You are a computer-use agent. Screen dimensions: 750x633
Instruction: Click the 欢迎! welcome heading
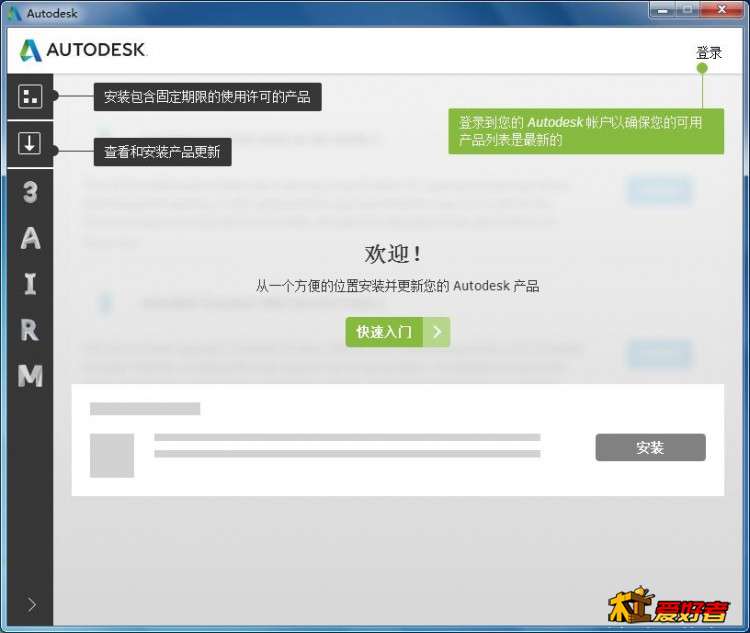(392, 254)
